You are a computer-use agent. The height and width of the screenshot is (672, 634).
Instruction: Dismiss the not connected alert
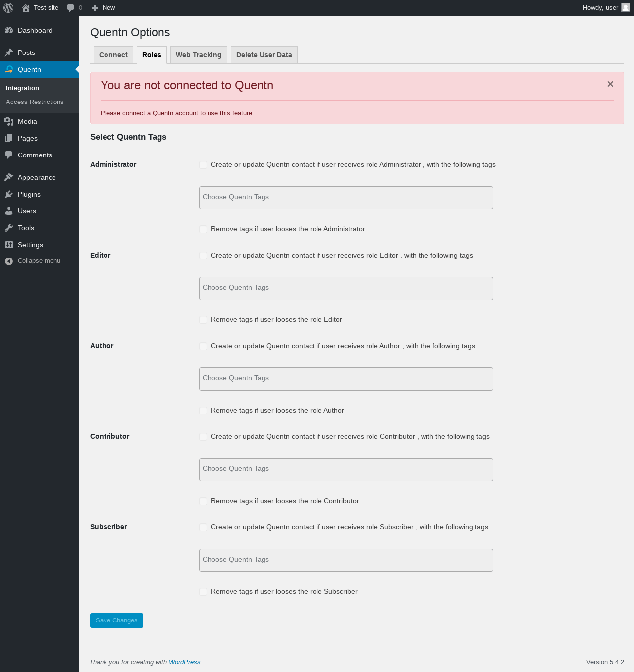click(610, 84)
